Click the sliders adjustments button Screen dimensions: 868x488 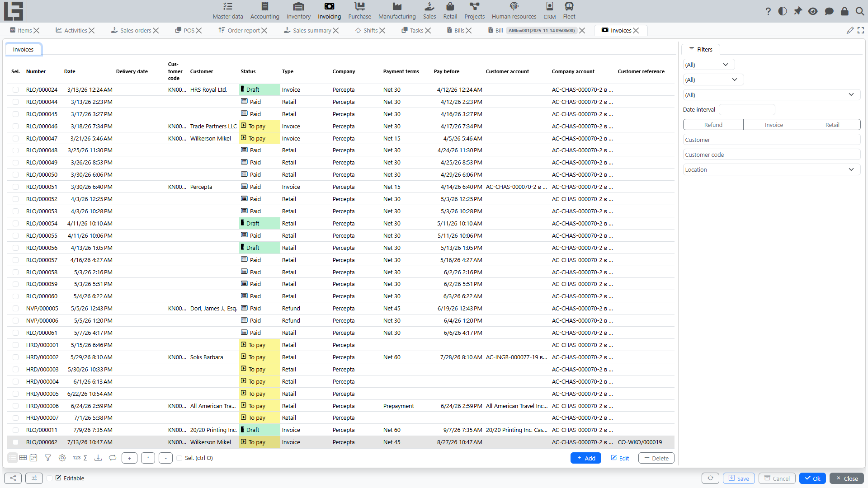tap(34, 478)
